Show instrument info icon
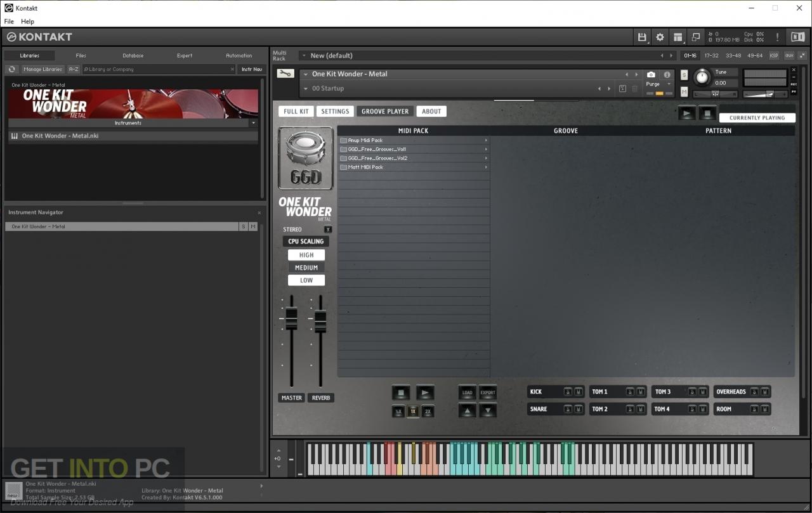The height and width of the screenshot is (513, 812). [x=667, y=74]
